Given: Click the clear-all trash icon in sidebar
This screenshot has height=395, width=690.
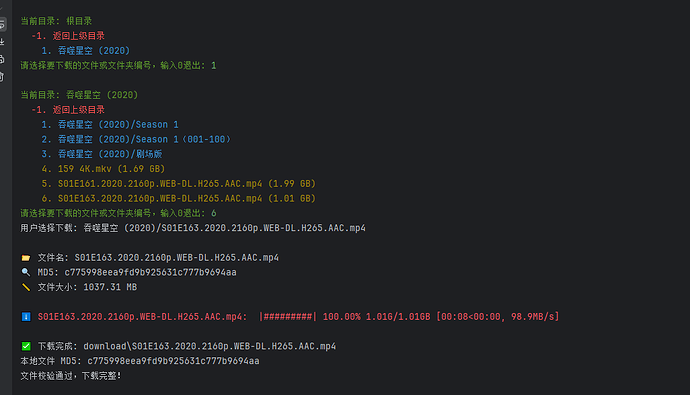Looking at the screenshot, I should point(2,77).
